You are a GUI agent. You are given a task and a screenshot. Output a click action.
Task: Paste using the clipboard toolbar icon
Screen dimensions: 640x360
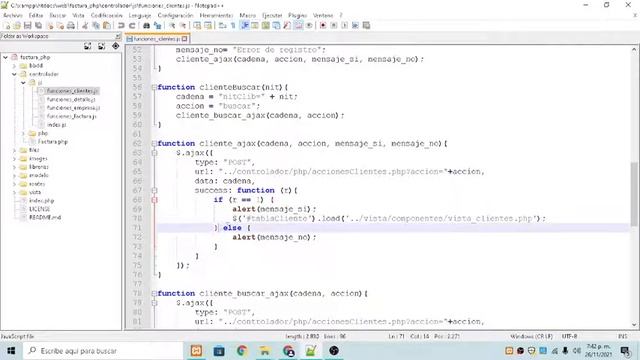tap(107, 26)
